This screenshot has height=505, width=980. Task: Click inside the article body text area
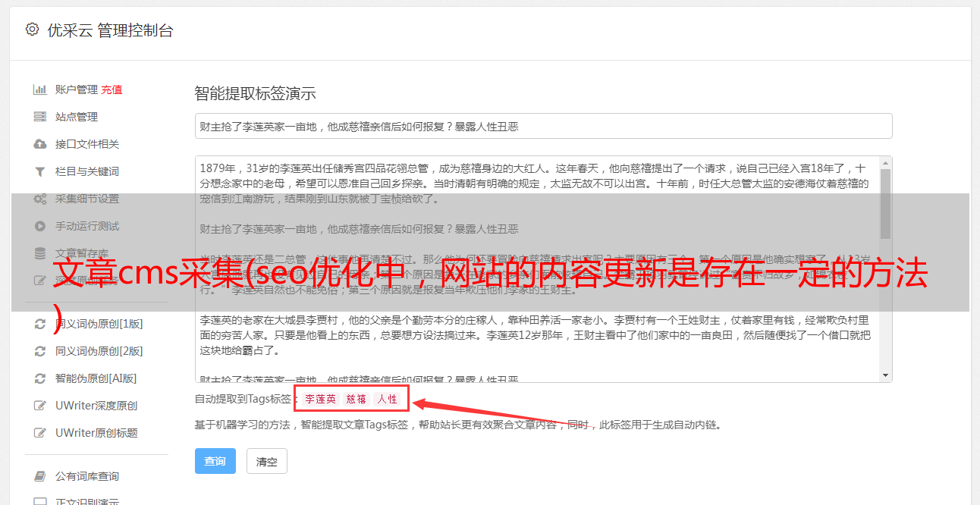[x=537, y=269]
